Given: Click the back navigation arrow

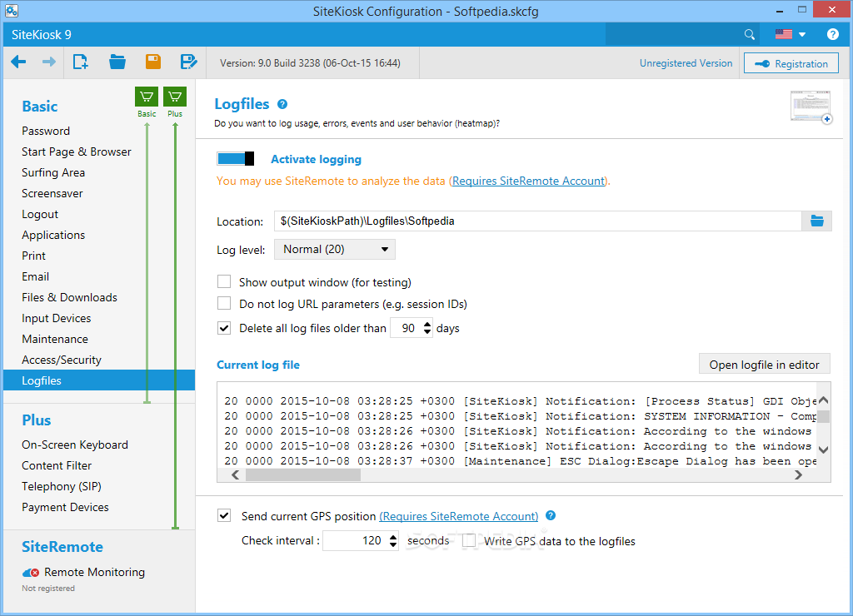Looking at the screenshot, I should [x=18, y=62].
